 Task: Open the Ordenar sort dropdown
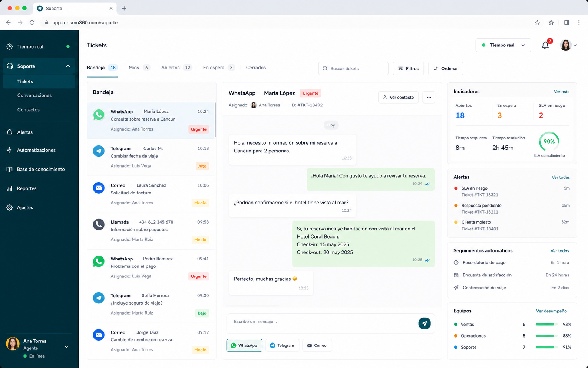click(446, 69)
